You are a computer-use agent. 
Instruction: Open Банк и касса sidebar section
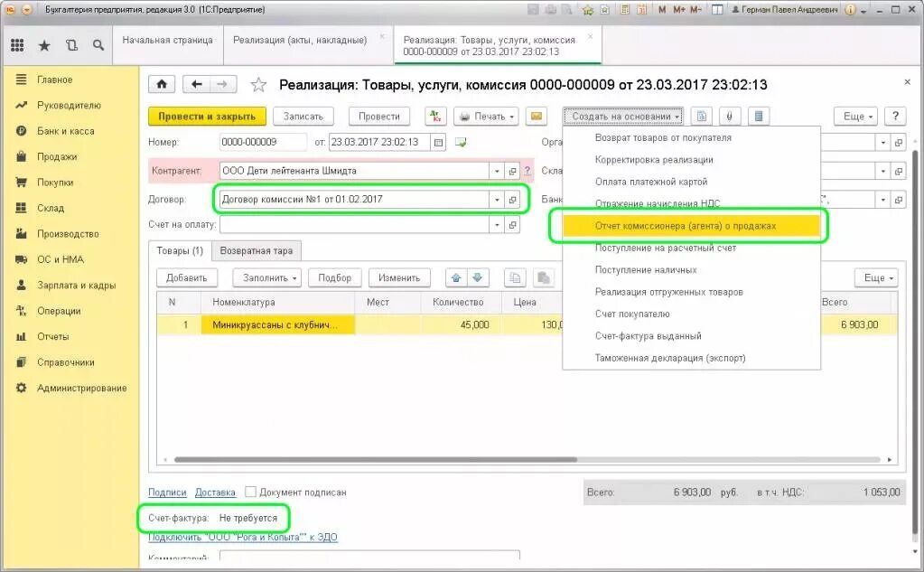[65, 131]
